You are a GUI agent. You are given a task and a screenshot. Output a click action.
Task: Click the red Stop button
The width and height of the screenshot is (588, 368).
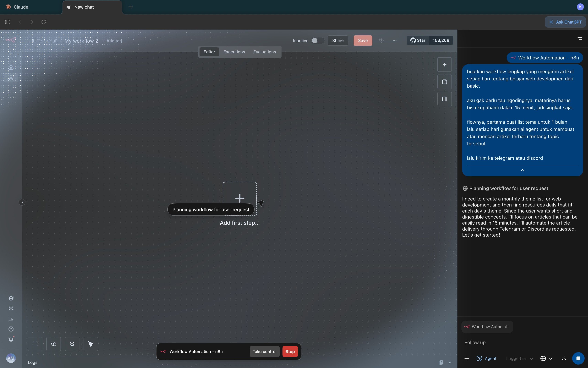coord(290,352)
